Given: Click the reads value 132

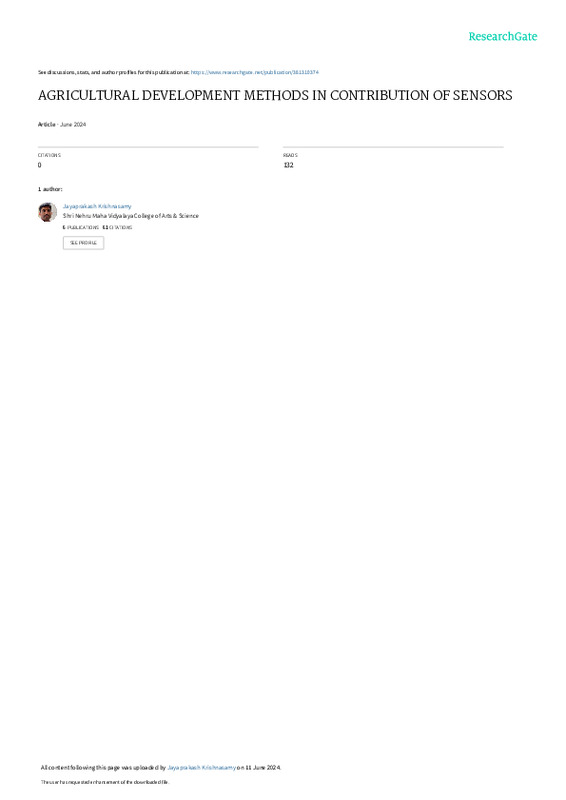Looking at the screenshot, I should point(288,165).
